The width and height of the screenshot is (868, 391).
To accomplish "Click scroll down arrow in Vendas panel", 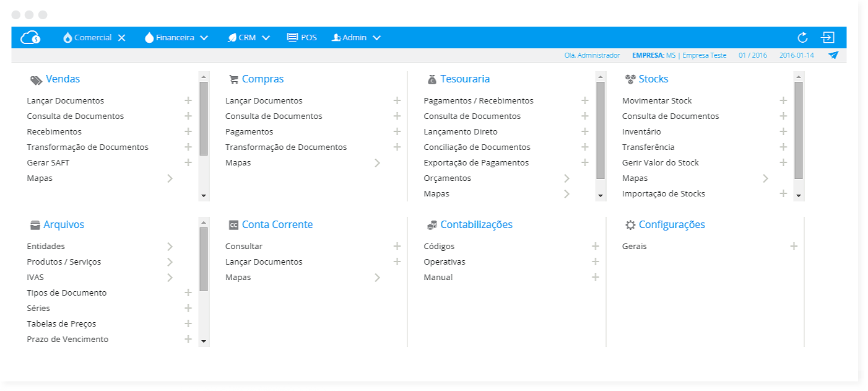I will (204, 195).
